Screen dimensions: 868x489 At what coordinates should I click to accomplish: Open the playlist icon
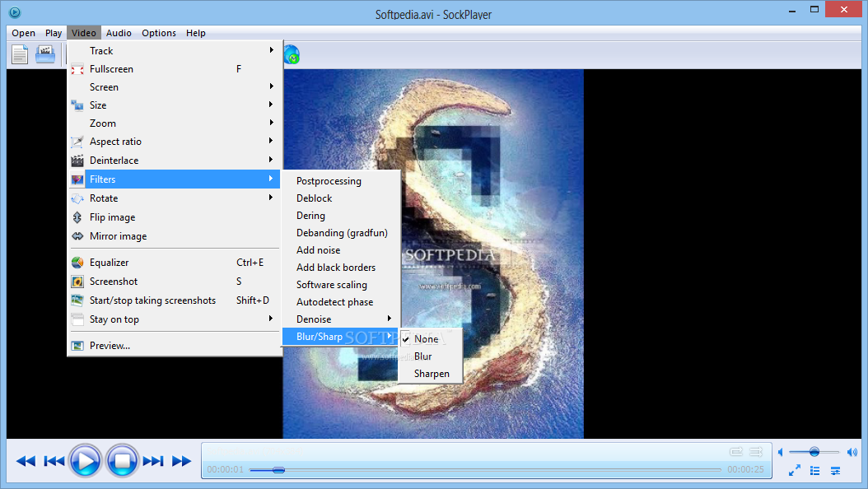[x=814, y=471]
